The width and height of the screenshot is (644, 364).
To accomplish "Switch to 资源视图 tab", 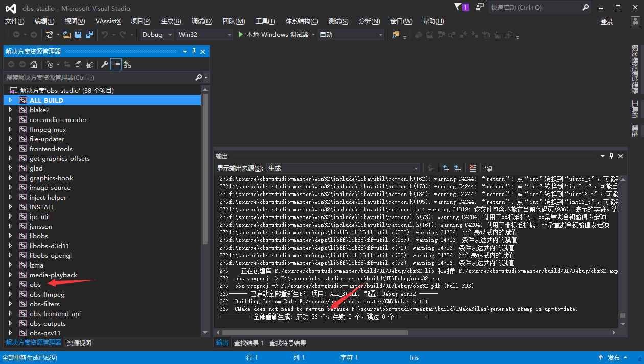I will point(79,343).
